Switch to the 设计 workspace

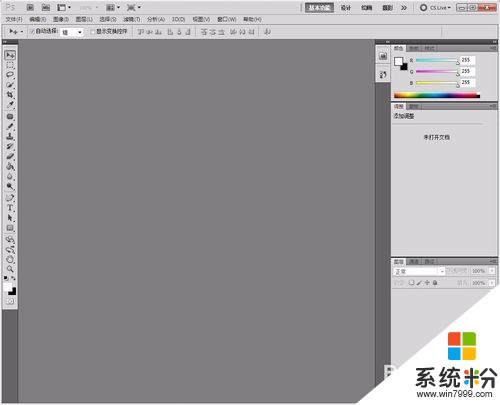(x=346, y=7)
